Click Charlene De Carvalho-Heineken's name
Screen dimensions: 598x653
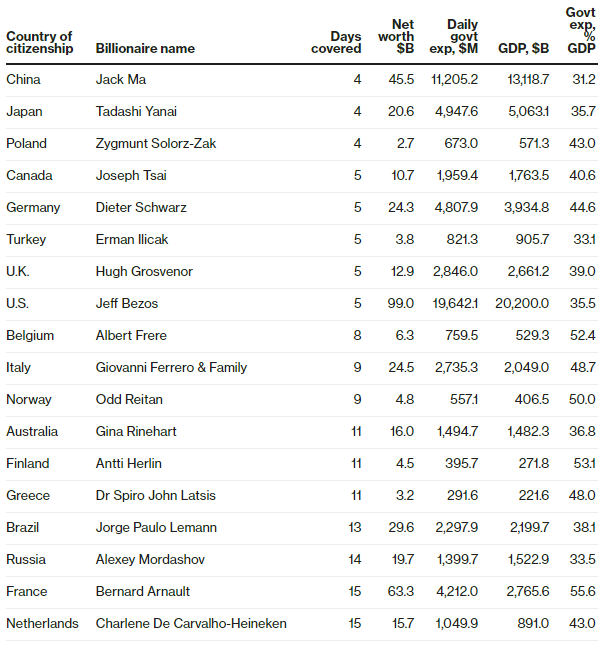coord(191,623)
